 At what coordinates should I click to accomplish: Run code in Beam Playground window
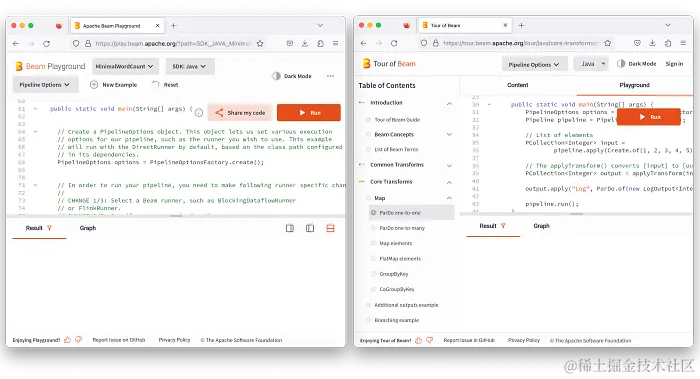308,112
